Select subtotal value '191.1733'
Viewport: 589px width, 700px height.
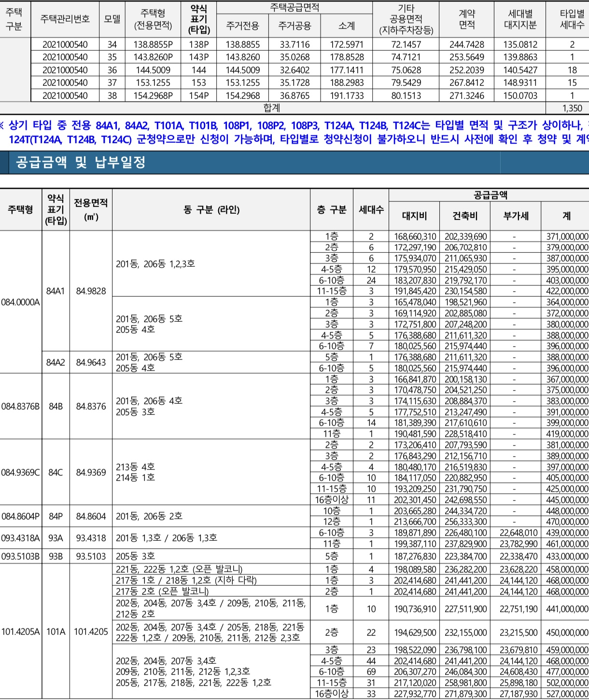(347, 96)
